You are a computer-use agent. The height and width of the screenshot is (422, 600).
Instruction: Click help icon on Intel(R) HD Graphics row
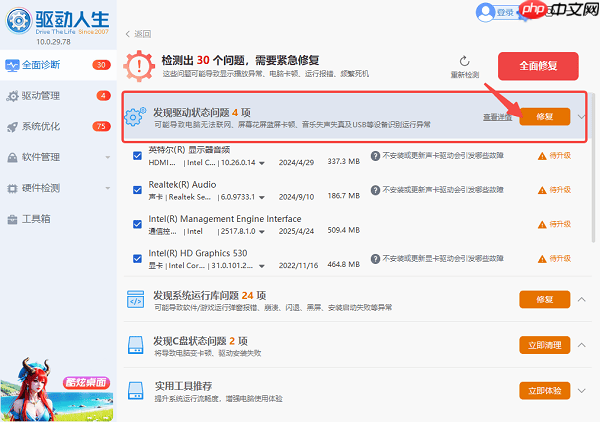pyautogui.click(x=375, y=259)
